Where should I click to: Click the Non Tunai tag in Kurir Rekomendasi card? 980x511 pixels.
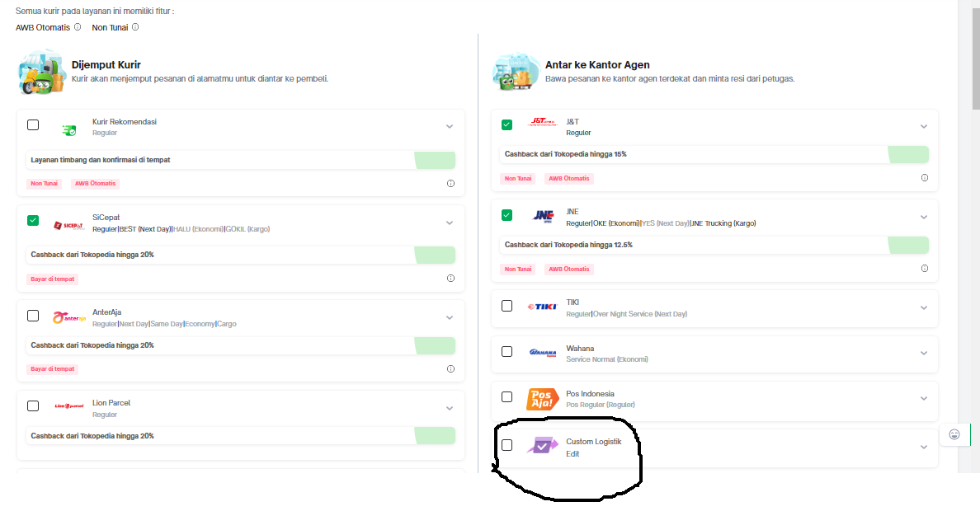tap(45, 184)
